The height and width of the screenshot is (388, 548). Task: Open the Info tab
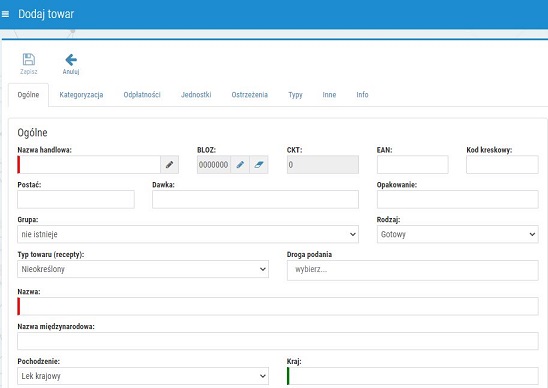(362, 95)
